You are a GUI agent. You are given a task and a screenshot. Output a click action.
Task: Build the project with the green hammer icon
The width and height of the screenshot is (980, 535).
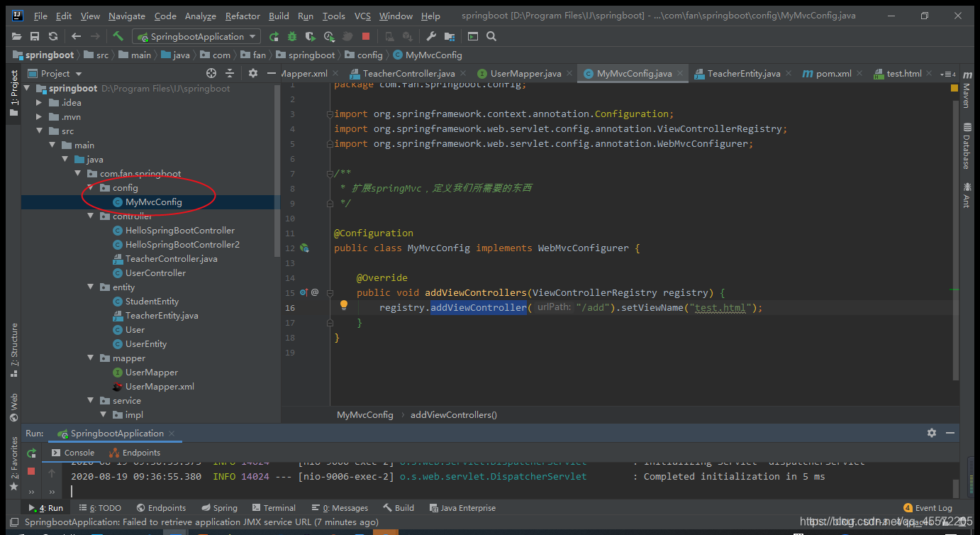pyautogui.click(x=118, y=36)
